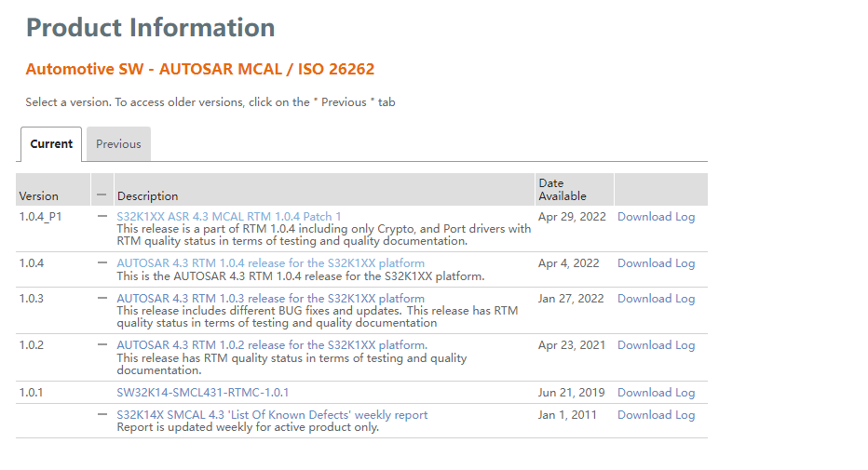Screen dimensions: 868x470
Task: Open AUTOSAR 4.3 RTM 1.0.2 release link
Action: (272, 345)
